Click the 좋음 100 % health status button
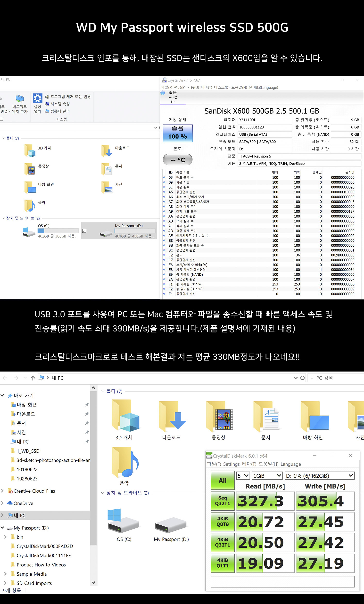This screenshot has width=364, height=604. (x=177, y=133)
